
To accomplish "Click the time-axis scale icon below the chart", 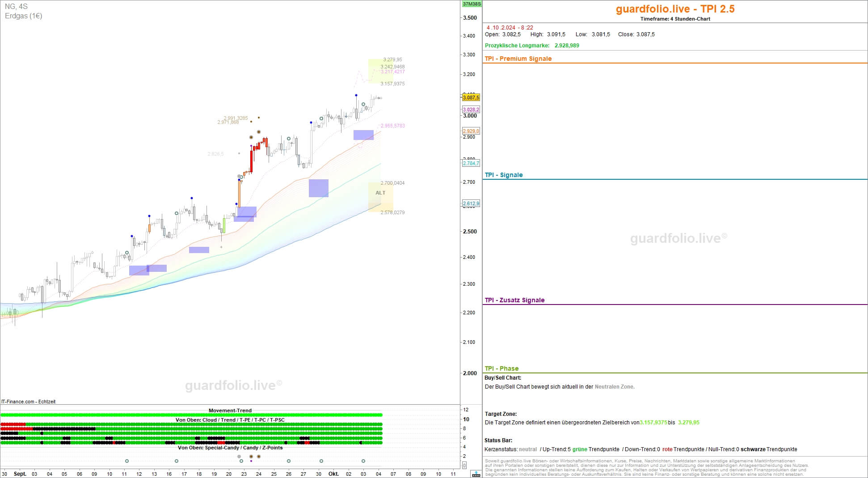I will tap(476, 474).
